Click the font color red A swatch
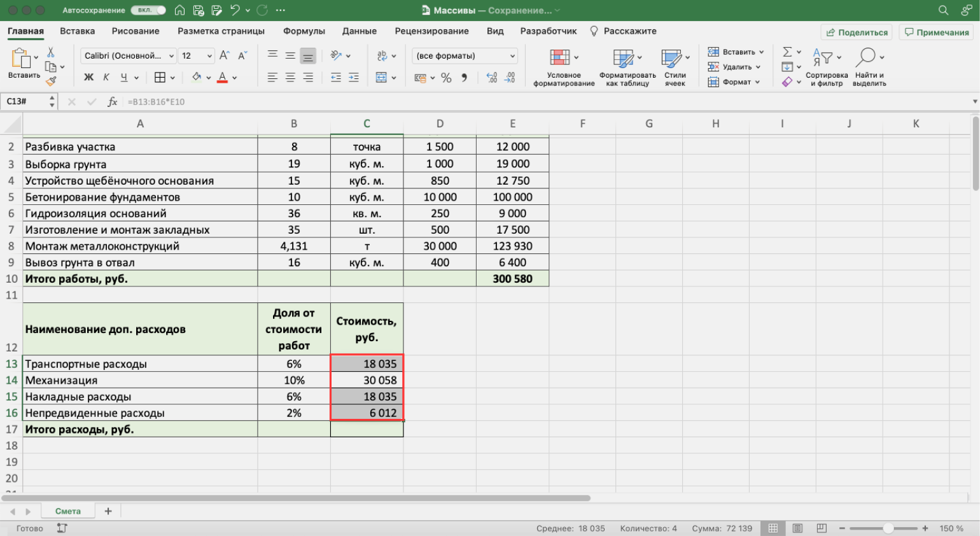The height and width of the screenshot is (536, 980). click(x=222, y=78)
